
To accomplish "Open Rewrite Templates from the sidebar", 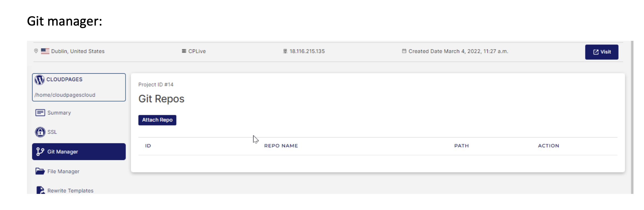I will click(70, 191).
